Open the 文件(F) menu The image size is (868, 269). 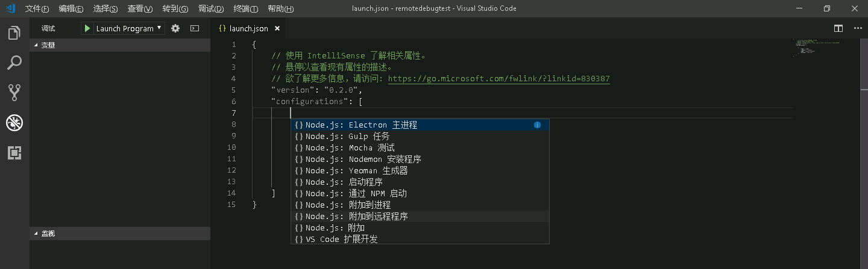pos(37,8)
